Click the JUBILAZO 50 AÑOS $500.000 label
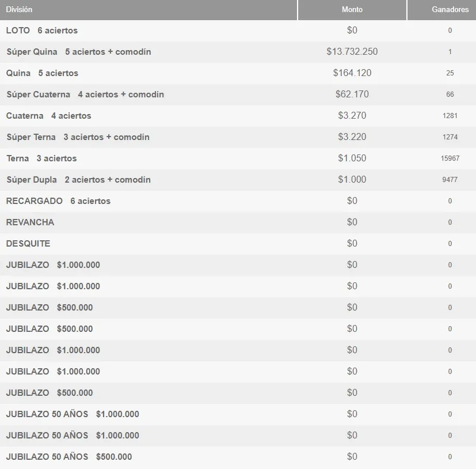Image resolution: width=476 pixels, height=469 pixels. point(67,457)
